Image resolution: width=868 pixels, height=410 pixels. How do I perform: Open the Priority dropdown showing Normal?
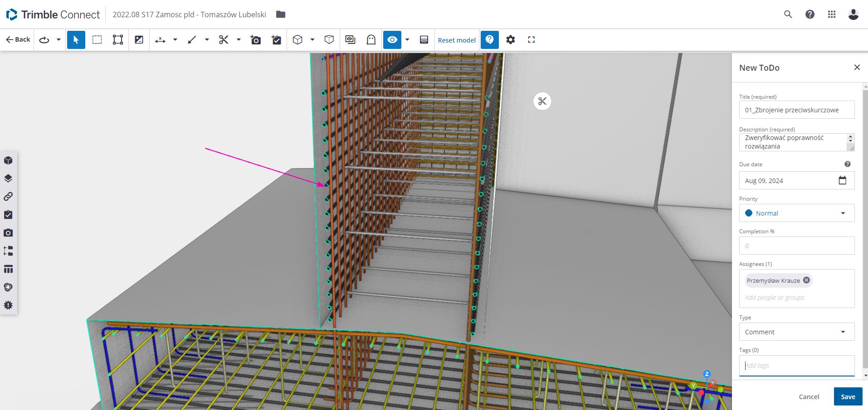[x=797, y=213]
